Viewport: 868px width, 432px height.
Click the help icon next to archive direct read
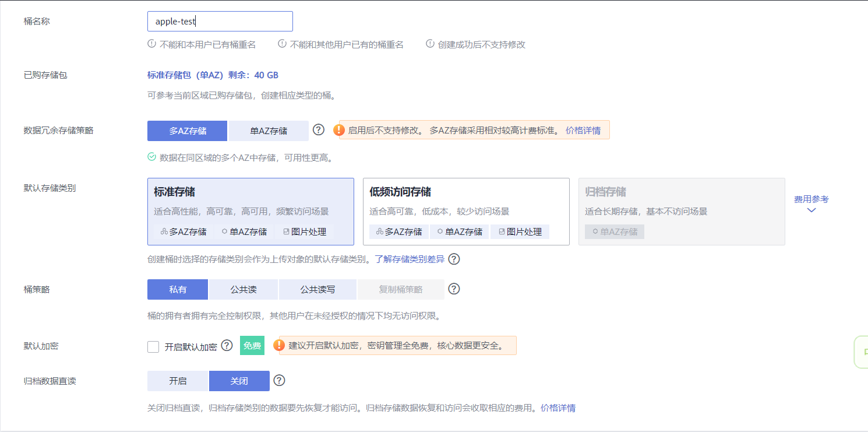tap(279, 381)
